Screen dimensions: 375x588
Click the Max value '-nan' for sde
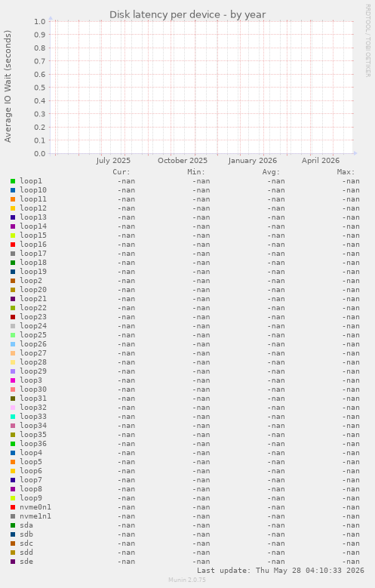click(x=351, y=562)
